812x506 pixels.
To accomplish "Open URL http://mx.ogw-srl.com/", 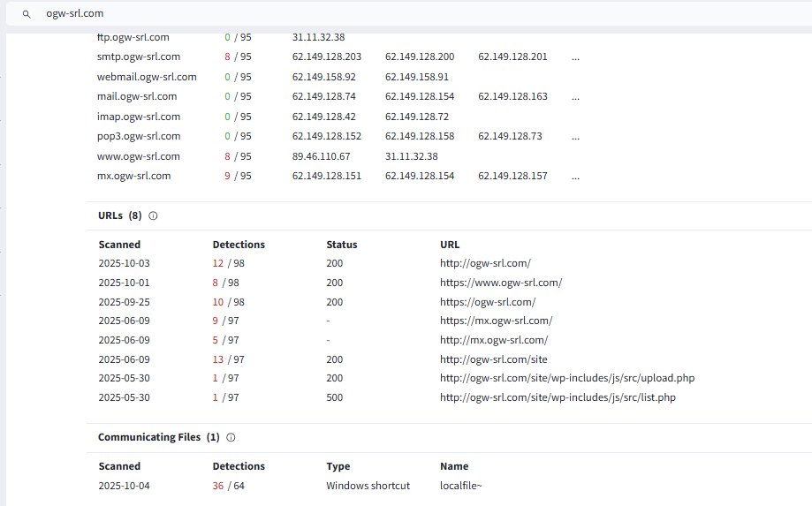I will pyautogui.click(x=494, y=340).
